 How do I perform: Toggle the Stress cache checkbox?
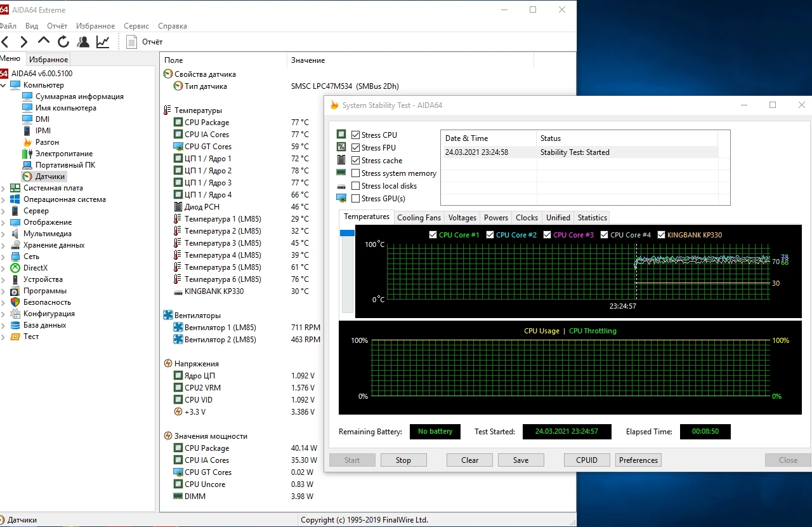[x=356, y=161]
